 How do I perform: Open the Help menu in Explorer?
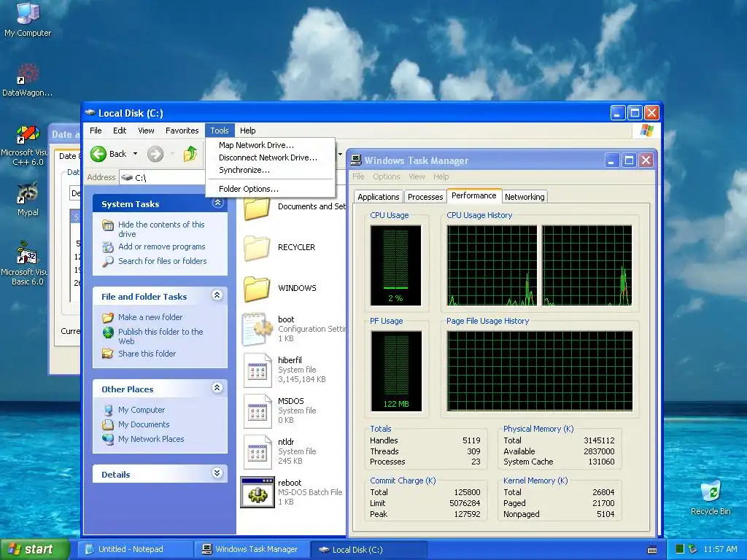click(x=248, y=131)
